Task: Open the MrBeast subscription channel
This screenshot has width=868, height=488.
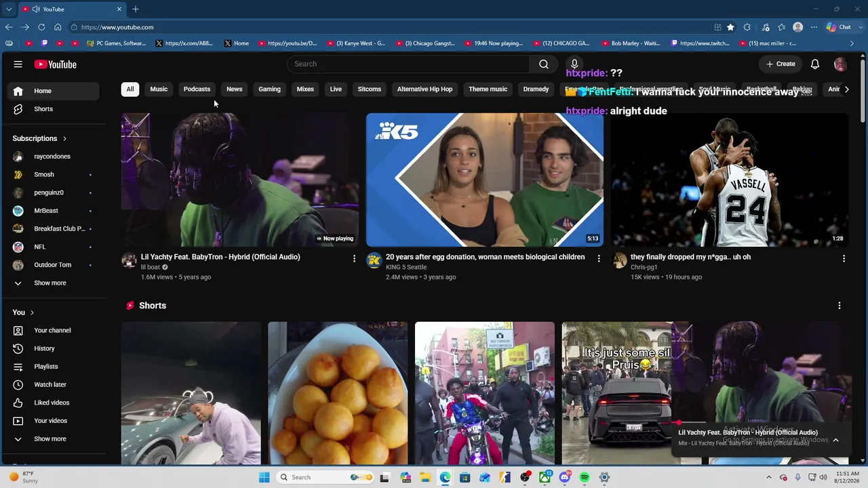Action: (x=54, y=211)
